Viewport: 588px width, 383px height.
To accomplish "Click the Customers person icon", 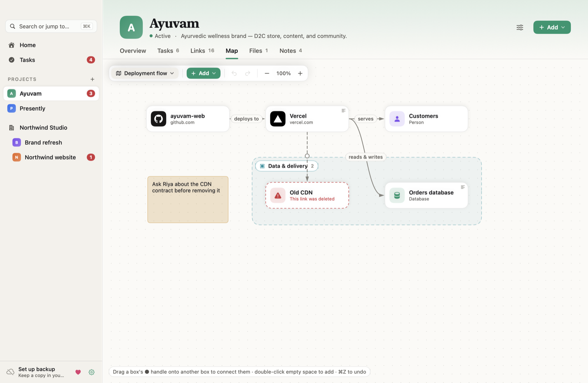I will pyautogui.click(x=397, y=119).
